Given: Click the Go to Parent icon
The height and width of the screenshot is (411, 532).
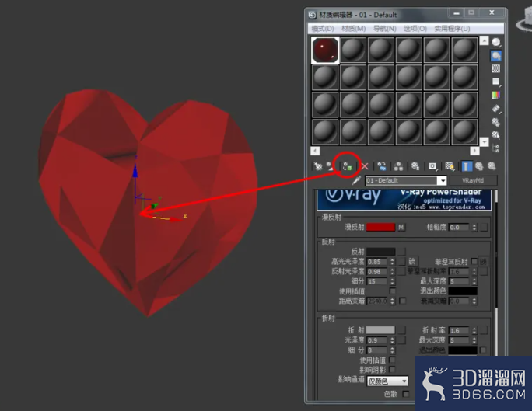Looking at the screenshot, I should (x=479, y=166).
